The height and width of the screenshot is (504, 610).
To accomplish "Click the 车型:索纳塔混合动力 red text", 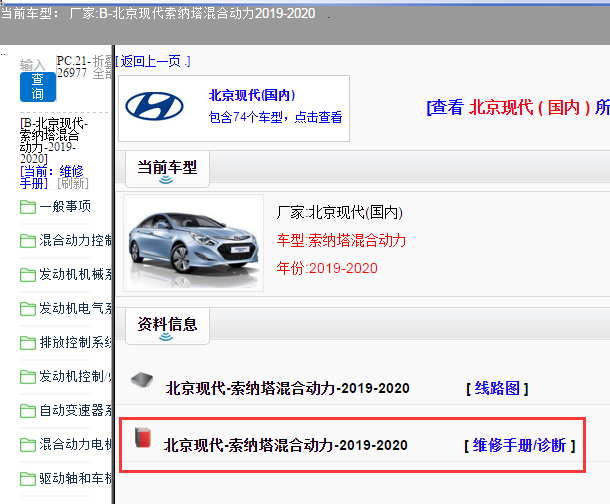I will [x=342, y=241].
